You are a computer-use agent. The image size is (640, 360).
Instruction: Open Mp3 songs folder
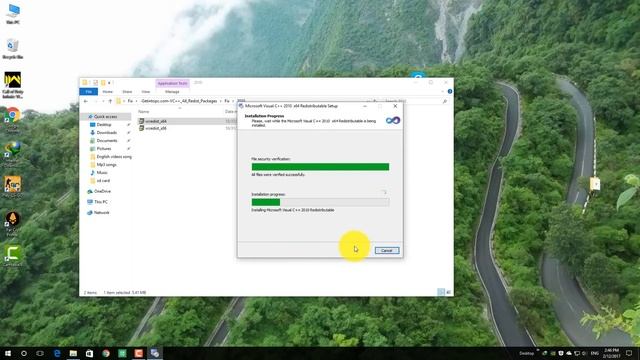click(106, 164)
